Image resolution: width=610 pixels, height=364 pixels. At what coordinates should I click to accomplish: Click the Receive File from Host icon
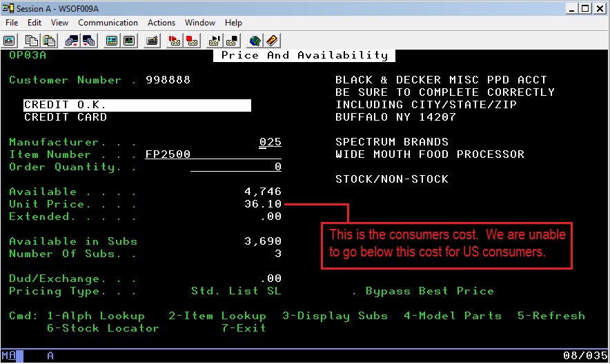click(x=89, y=41)
